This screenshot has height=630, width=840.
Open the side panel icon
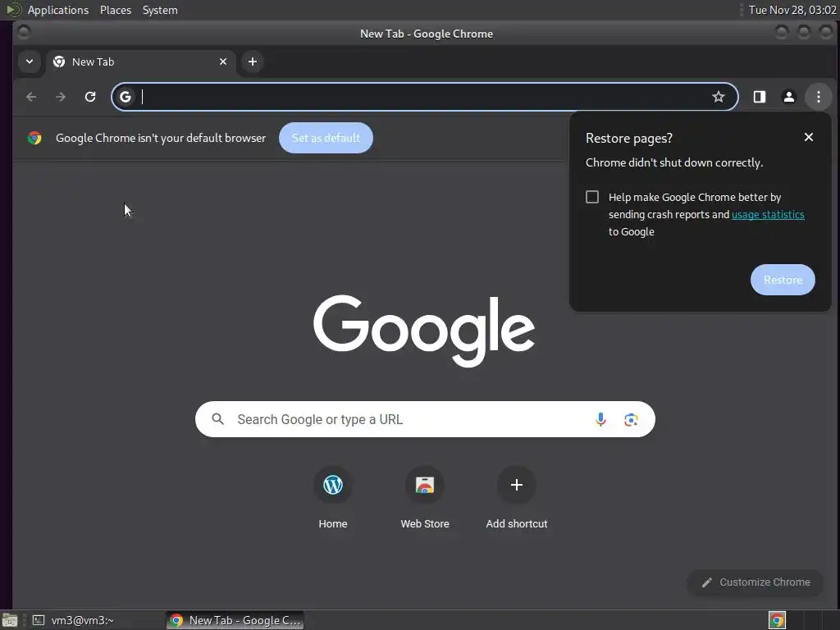pyautogui.click(x=759, y=97)
